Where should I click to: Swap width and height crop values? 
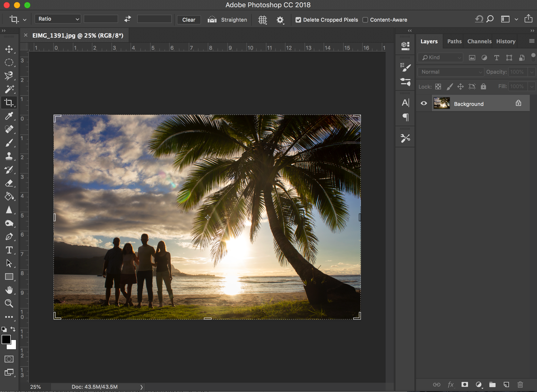click(127, 19)
